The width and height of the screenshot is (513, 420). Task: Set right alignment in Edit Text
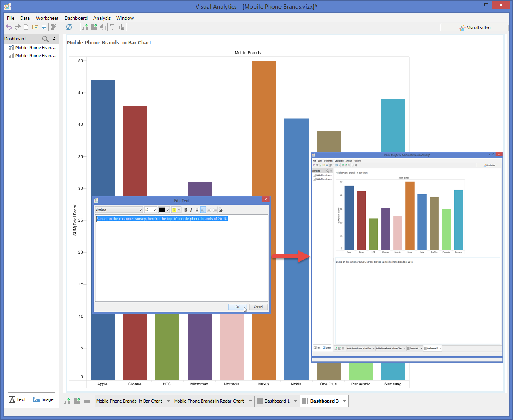[215, 210]
